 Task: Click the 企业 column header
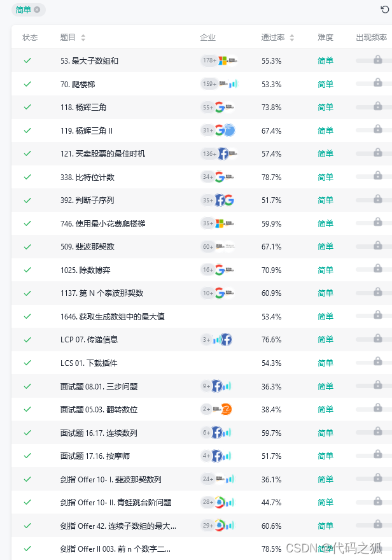point(208,38)
